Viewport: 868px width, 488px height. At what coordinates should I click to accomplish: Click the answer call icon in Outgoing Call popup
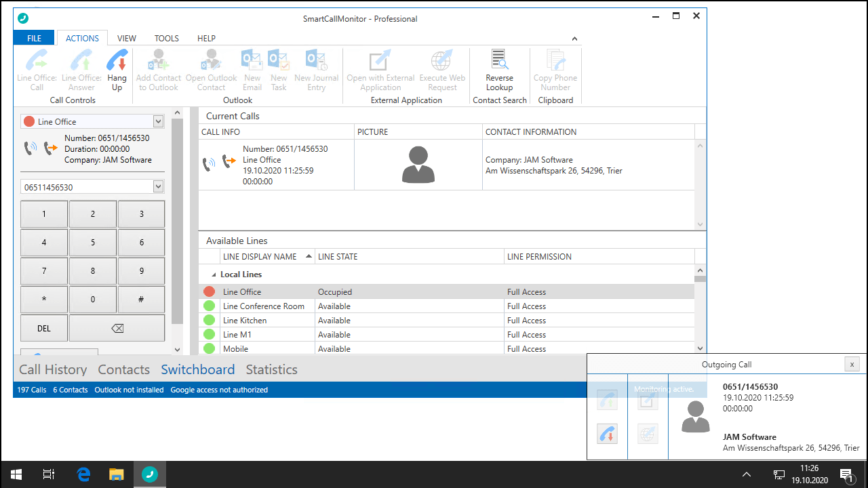coord(608,400)
